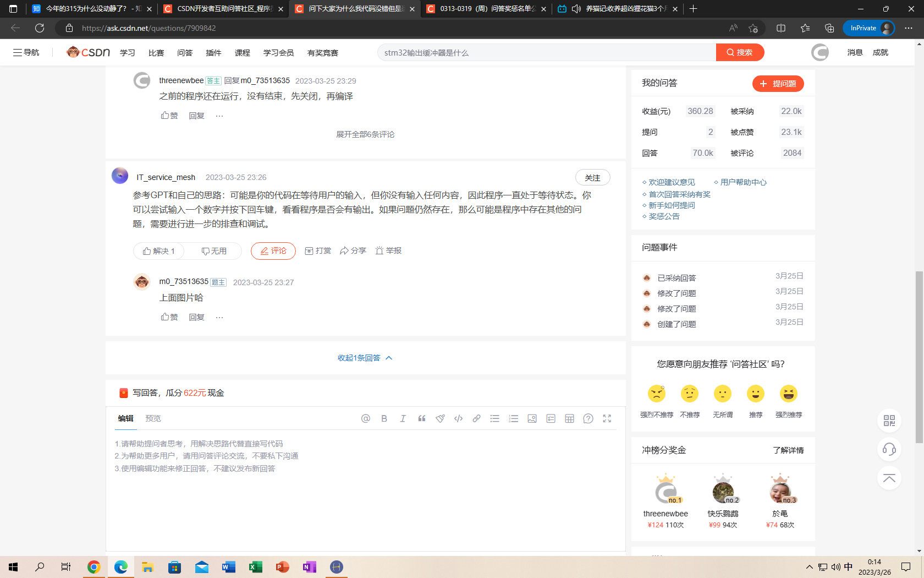924x578 pixels.
Task: Open the 欢迎建议意见 link
Action: coord(672,182)
